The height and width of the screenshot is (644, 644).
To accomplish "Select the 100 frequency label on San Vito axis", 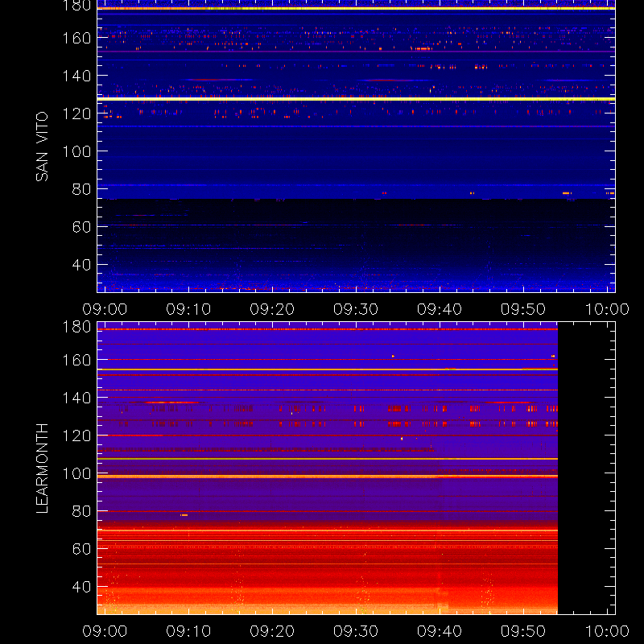I will (76, 151).
